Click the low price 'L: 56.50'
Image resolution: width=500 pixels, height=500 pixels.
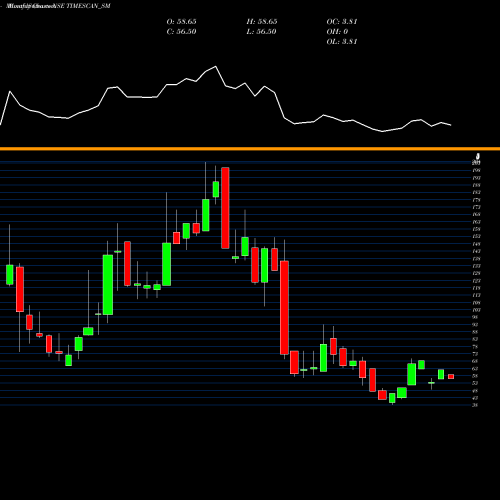click(262, 32)
